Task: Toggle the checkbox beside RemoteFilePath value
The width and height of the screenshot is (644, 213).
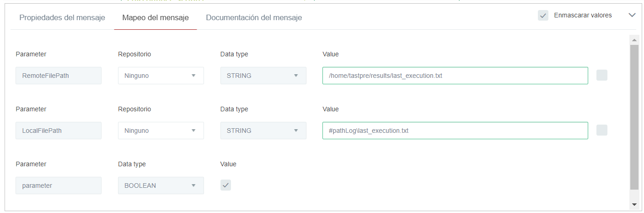Action: [x=602, y=76]
